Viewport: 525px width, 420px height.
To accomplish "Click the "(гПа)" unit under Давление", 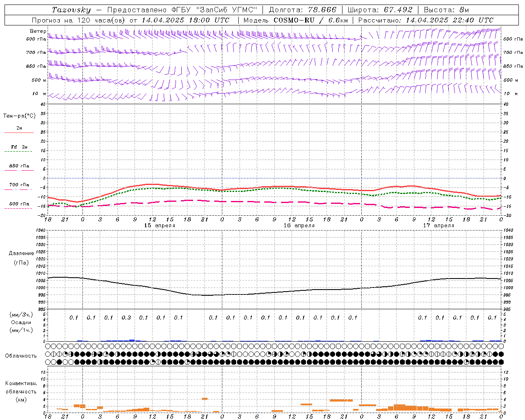I will tap(21, 262).
